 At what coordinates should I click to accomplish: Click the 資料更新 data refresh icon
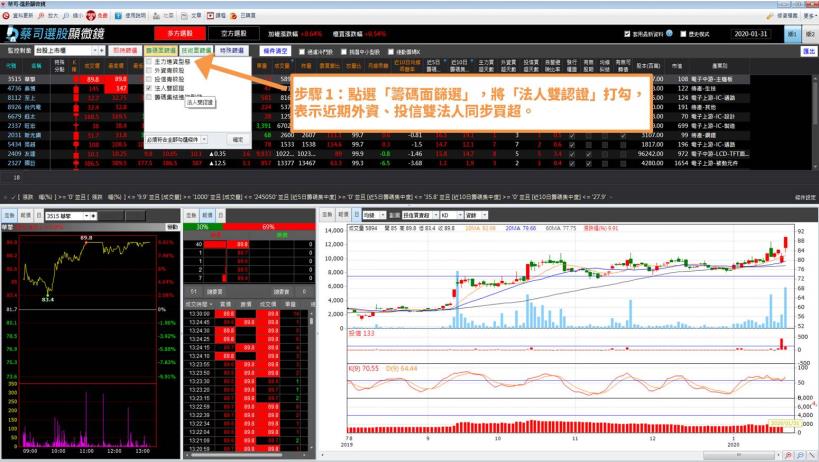(6, 16)
